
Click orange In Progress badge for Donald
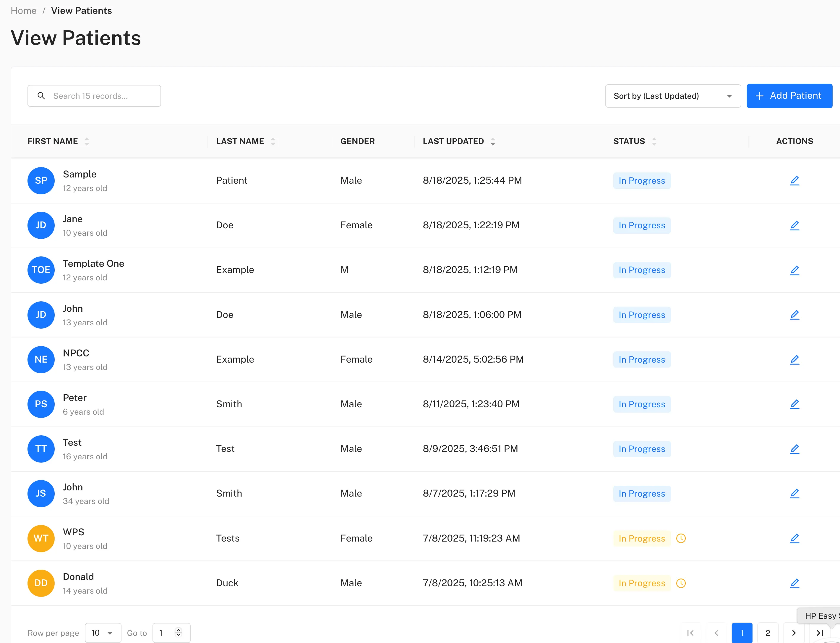pos(642,583)
